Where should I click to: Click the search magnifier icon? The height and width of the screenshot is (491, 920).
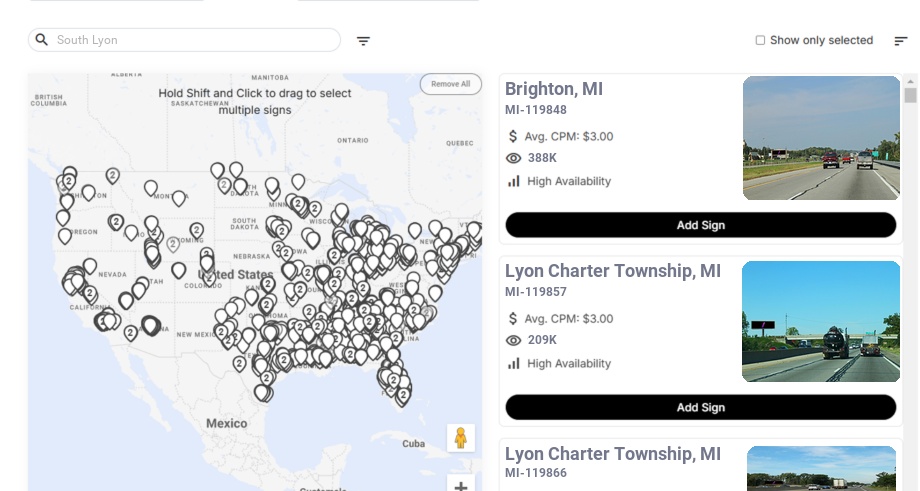click(42, 40)
